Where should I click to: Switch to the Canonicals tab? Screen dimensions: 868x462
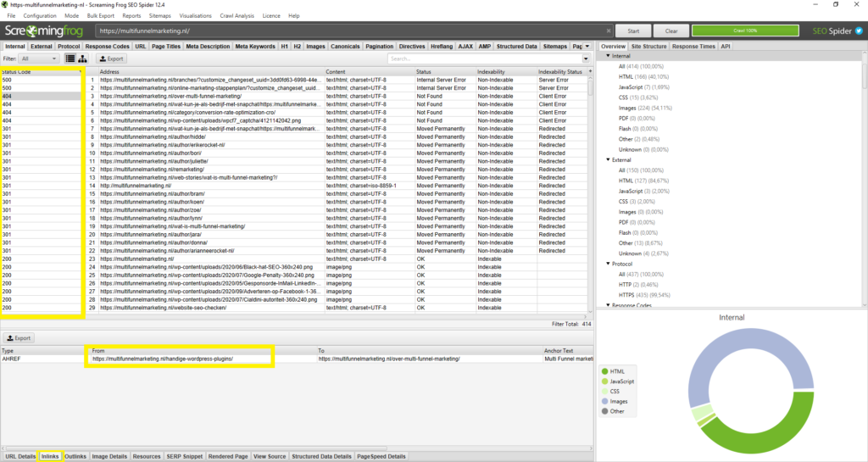346,47
